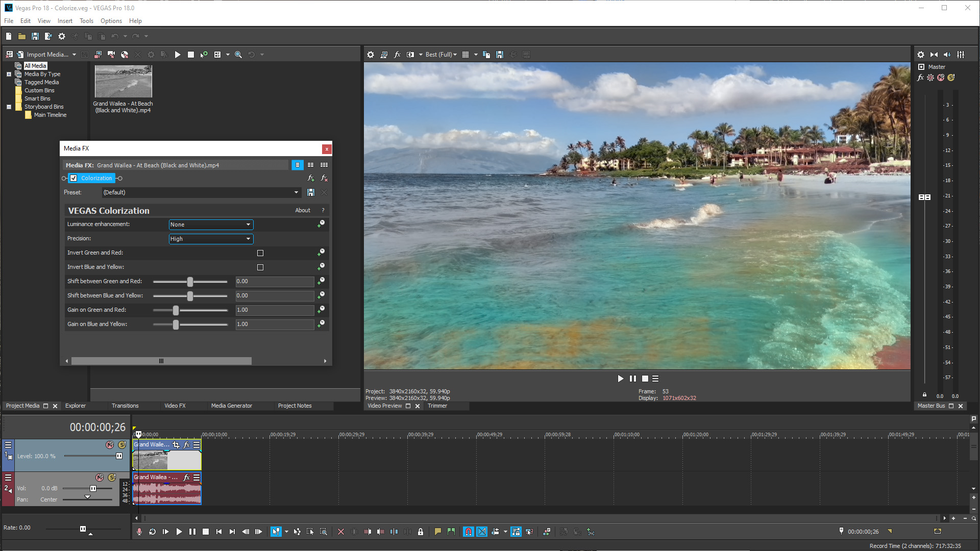
Task: Click the Split Screen View icon
Action: [411, 54]
